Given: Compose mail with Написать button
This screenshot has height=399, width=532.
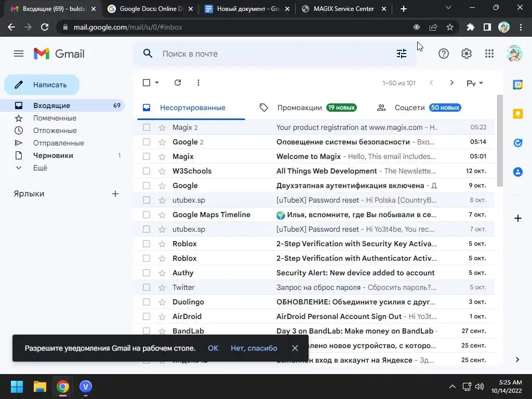Looking at the screenshot, I should click(42, 85).
